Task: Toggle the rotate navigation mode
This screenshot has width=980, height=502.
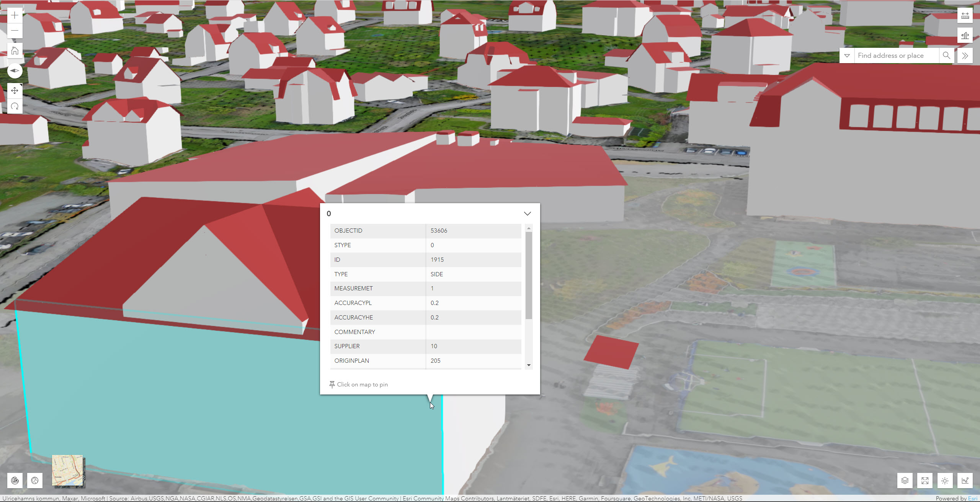Action: (x=15, y=106)
